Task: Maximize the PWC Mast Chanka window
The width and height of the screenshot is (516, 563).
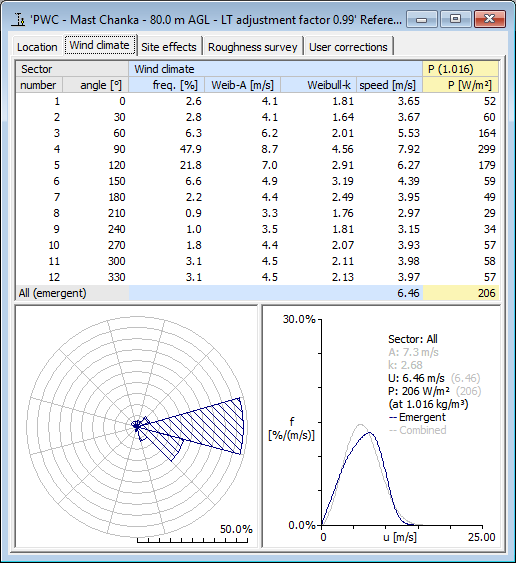Action: [x=455, y=19]
